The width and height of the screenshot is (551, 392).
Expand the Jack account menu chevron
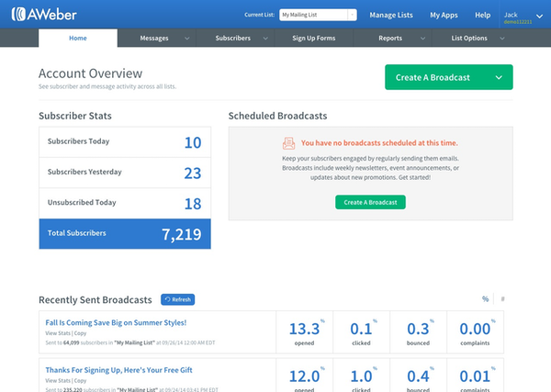click(539, 17)
